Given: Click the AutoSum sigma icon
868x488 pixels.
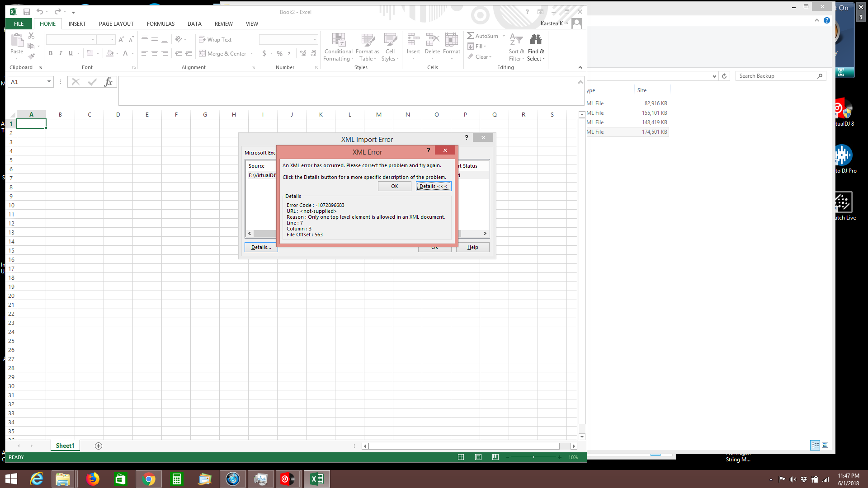Looking at the screenshot, I should pos(471,36).
